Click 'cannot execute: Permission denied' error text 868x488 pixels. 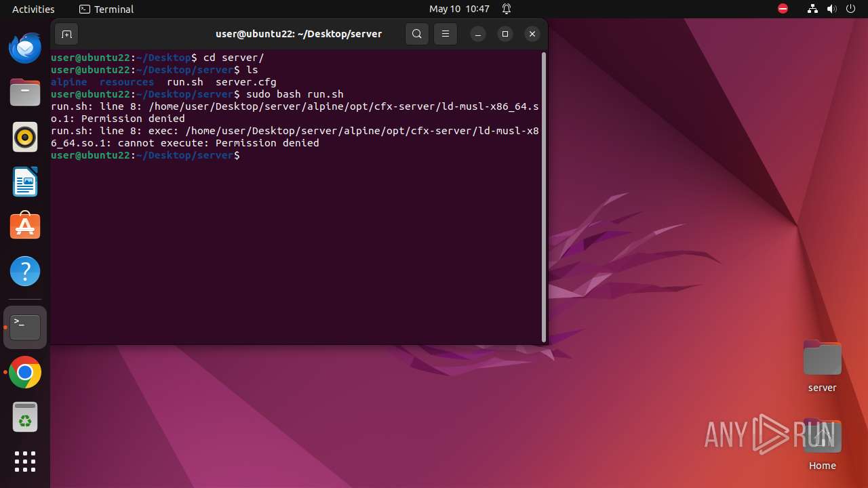coord(218,143)
